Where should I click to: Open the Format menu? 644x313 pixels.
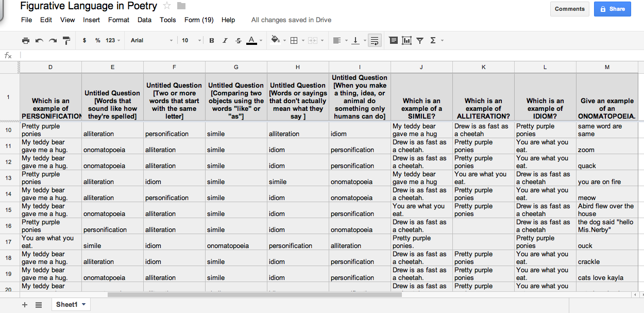118,20
